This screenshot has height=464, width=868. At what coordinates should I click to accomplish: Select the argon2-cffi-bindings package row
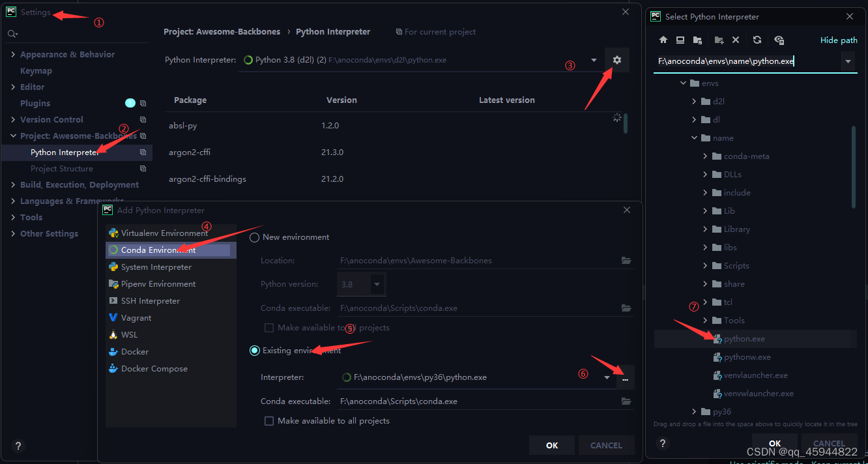point(393,179)
